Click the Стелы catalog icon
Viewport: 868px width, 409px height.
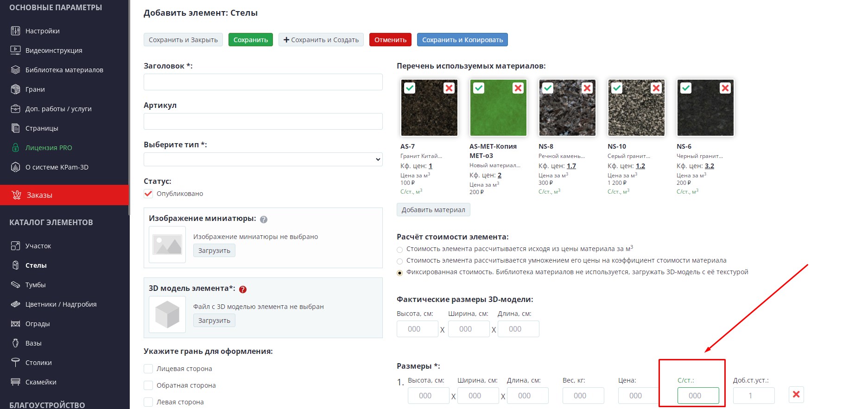pyautogui.click(x=15, y=265)
